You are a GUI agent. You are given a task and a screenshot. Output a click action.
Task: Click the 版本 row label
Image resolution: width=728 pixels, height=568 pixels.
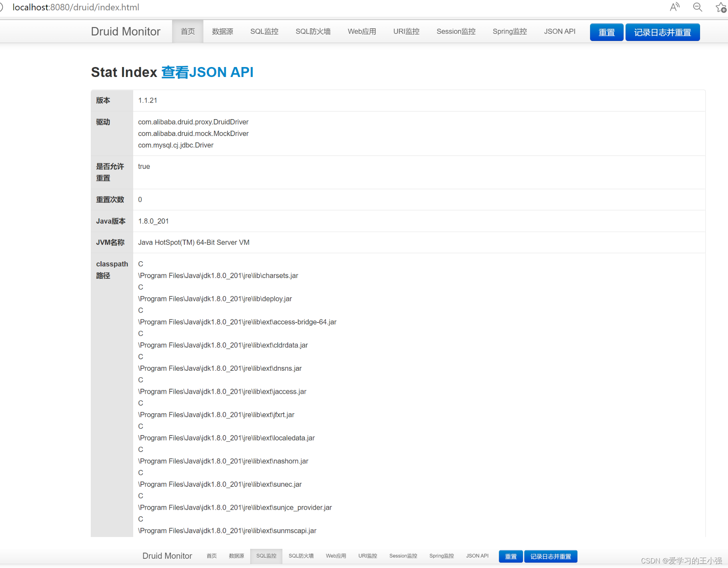(x=103, y=100)
